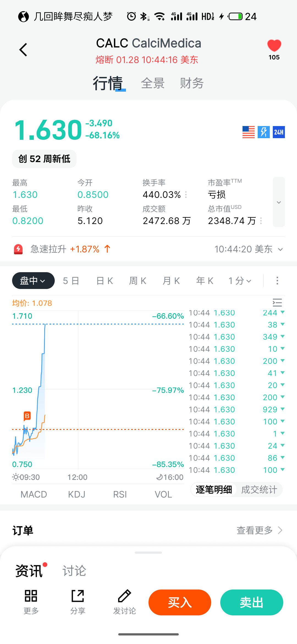This screenshot has width=297, height=644.
Task: Open the three-dot chart options menu
Action: point(277,281)
